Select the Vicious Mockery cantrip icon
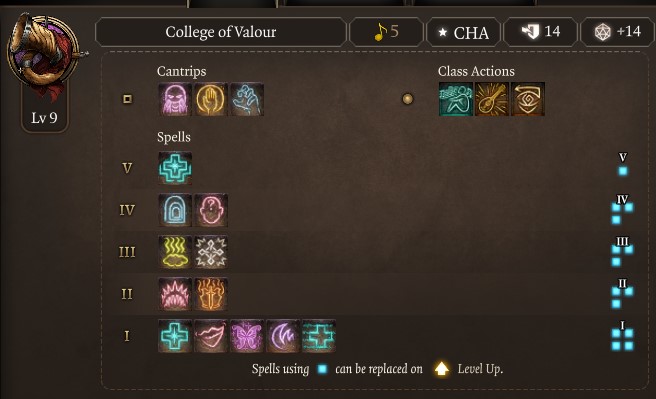The image size is (656, 399). [x=175, y=99]
